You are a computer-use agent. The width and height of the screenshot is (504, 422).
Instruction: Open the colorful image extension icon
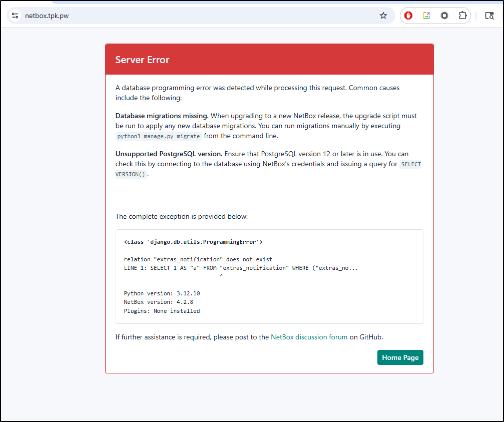point(426,16)
